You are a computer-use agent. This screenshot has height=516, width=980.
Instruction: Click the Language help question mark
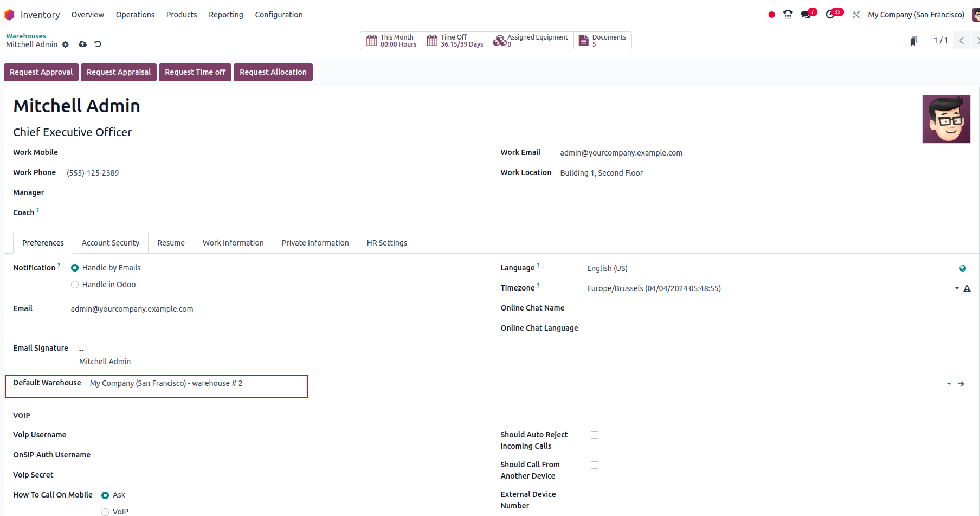pos(538,266)
